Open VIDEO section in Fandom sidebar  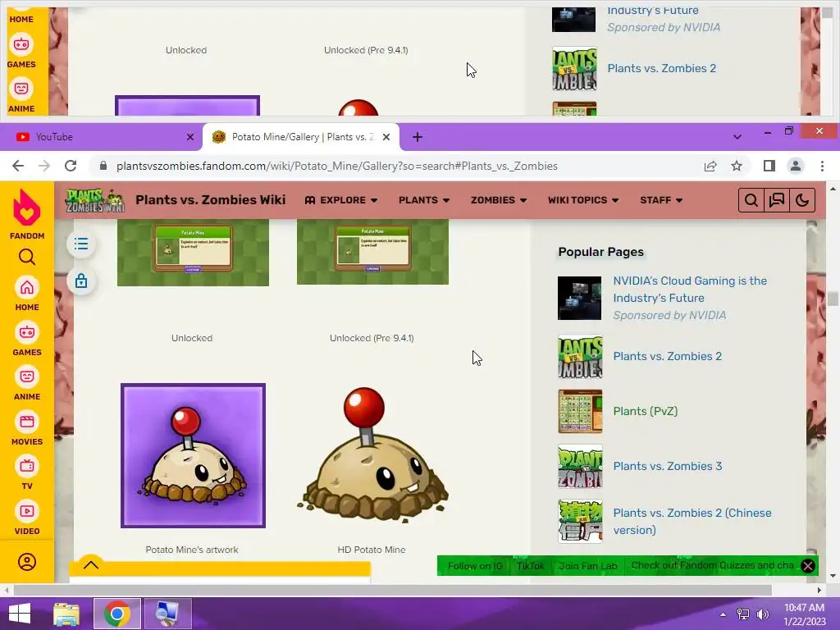coord(27,518)
